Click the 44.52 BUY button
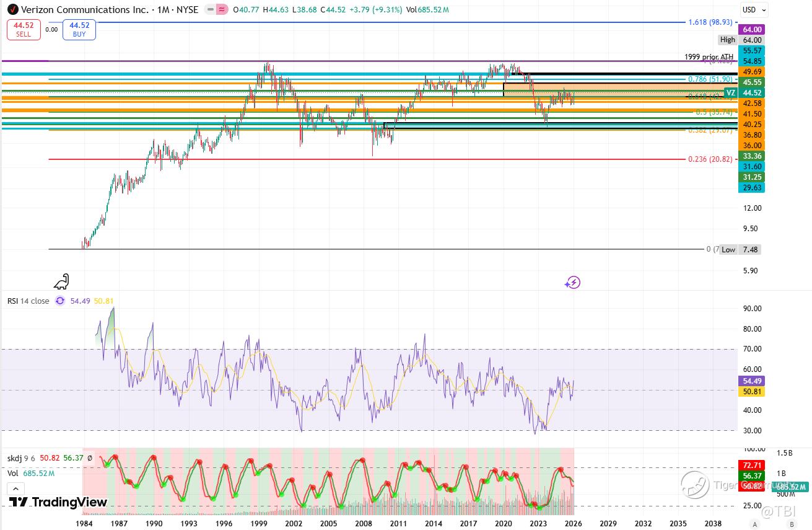 tap(79, 30)
